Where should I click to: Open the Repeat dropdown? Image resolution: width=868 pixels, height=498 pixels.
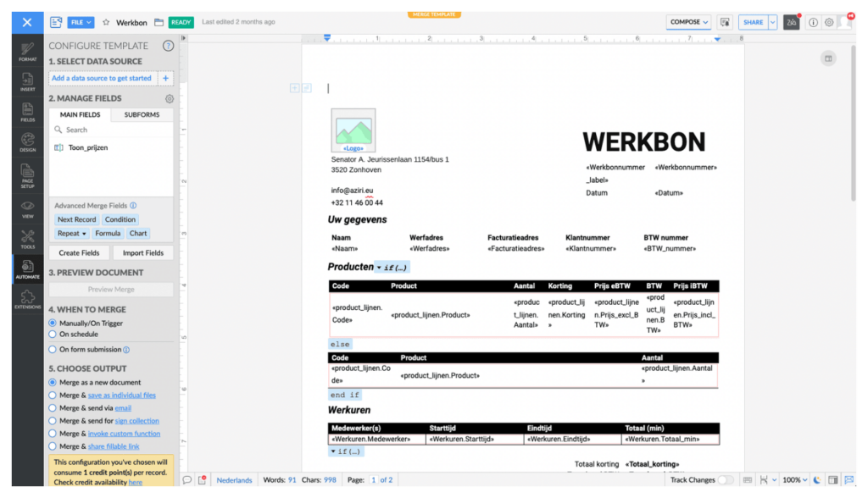72,234
